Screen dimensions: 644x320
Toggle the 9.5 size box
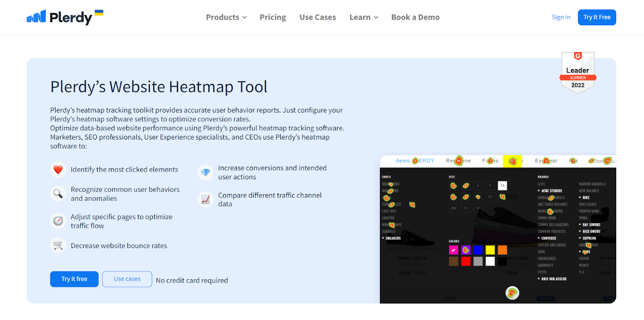490,197
